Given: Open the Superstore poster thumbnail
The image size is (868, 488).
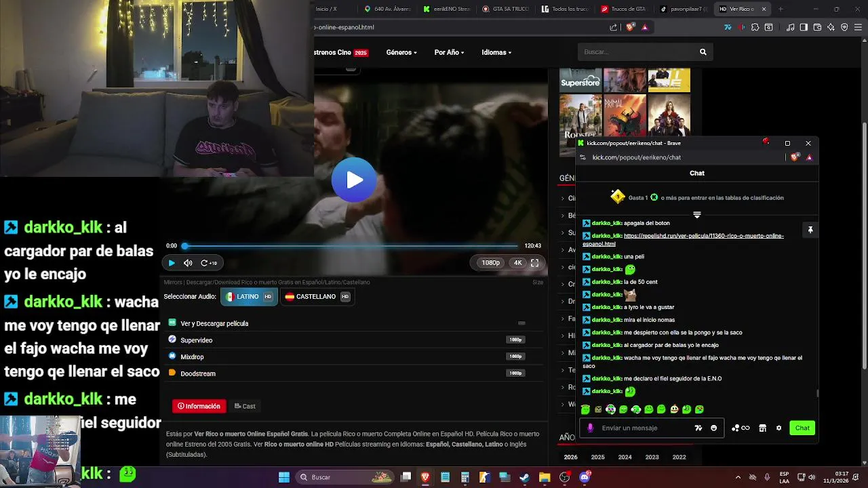Looking at the screenshot, I should coord(580,80).
